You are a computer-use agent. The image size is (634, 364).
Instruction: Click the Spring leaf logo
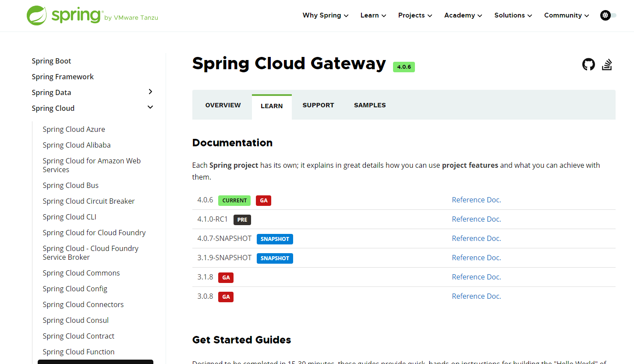37,15
